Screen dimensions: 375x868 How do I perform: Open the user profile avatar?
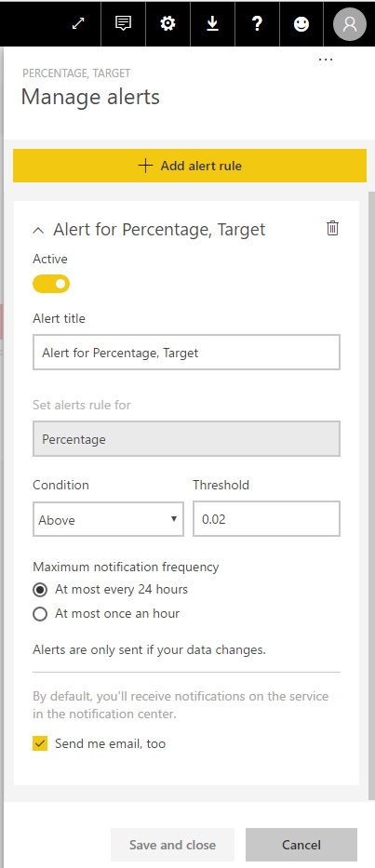tap(350, 24)
